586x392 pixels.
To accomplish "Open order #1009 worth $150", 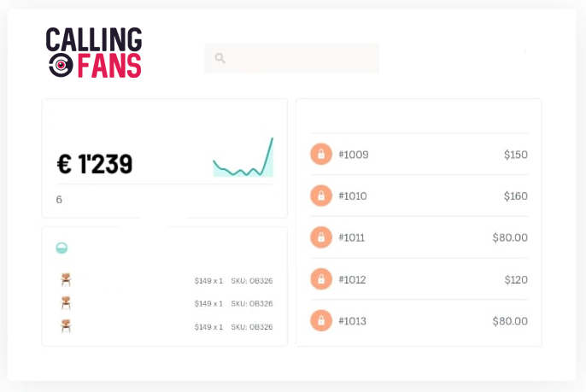I will 419,154.
